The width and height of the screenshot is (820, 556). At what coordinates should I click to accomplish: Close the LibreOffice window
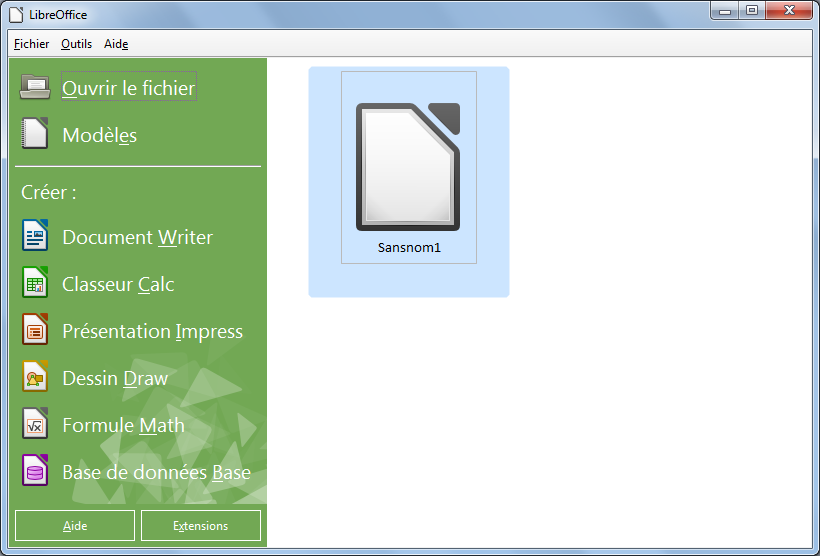pyautogui.click(x=789, y=10)
